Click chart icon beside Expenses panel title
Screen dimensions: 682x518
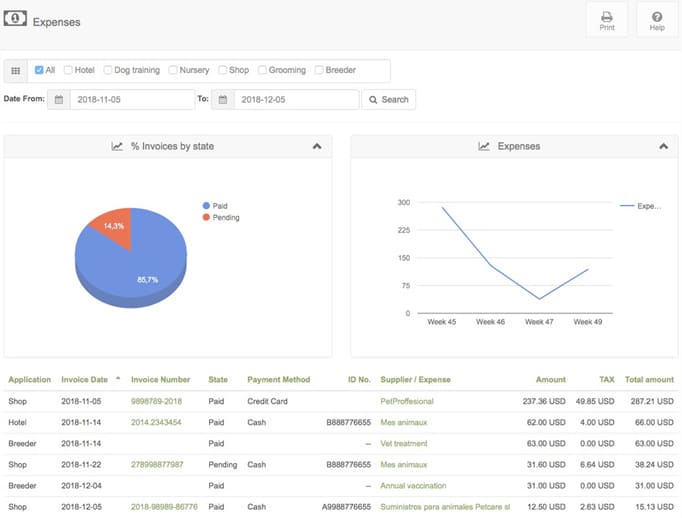point(484,146)
